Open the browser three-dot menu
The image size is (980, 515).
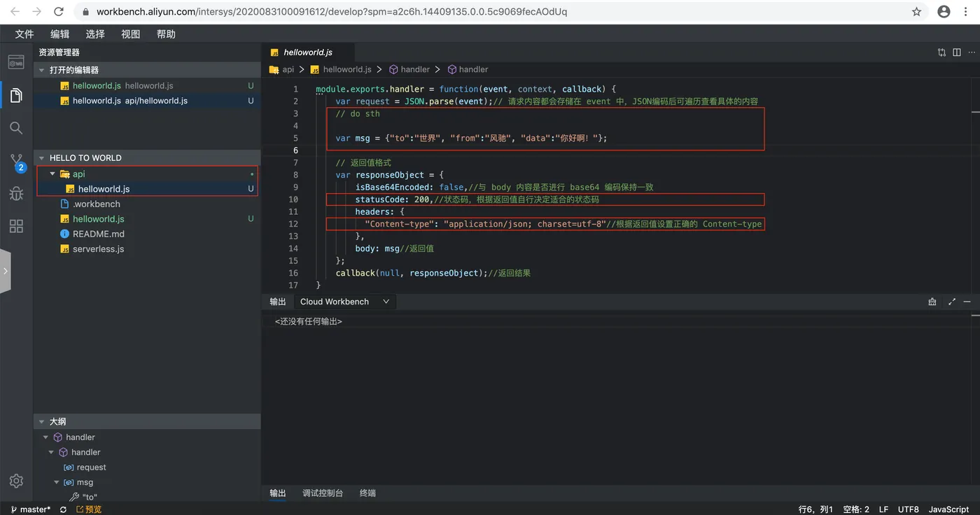tap(967, 12)
